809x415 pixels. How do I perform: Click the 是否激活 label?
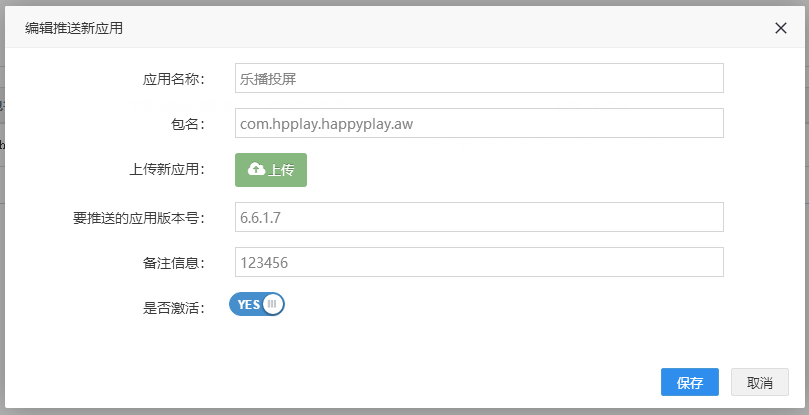tap(173, 308)
